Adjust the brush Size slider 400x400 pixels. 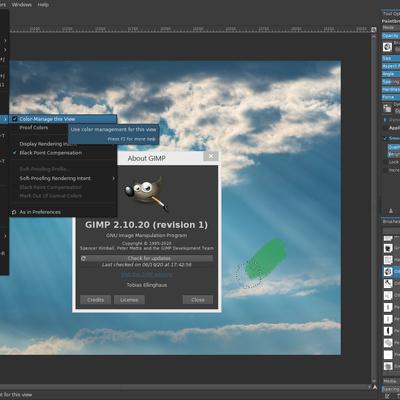(391, 58)
